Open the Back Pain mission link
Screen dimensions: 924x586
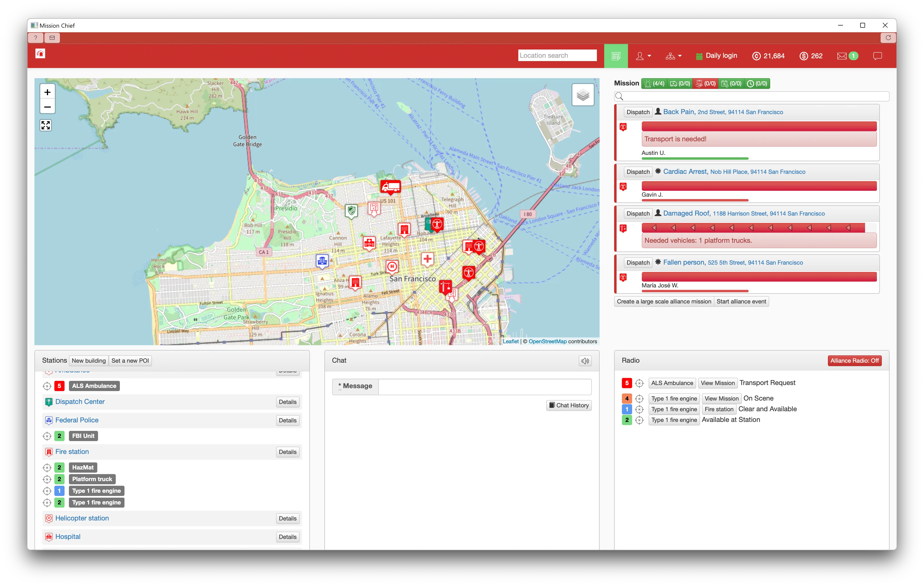(723, 112)
